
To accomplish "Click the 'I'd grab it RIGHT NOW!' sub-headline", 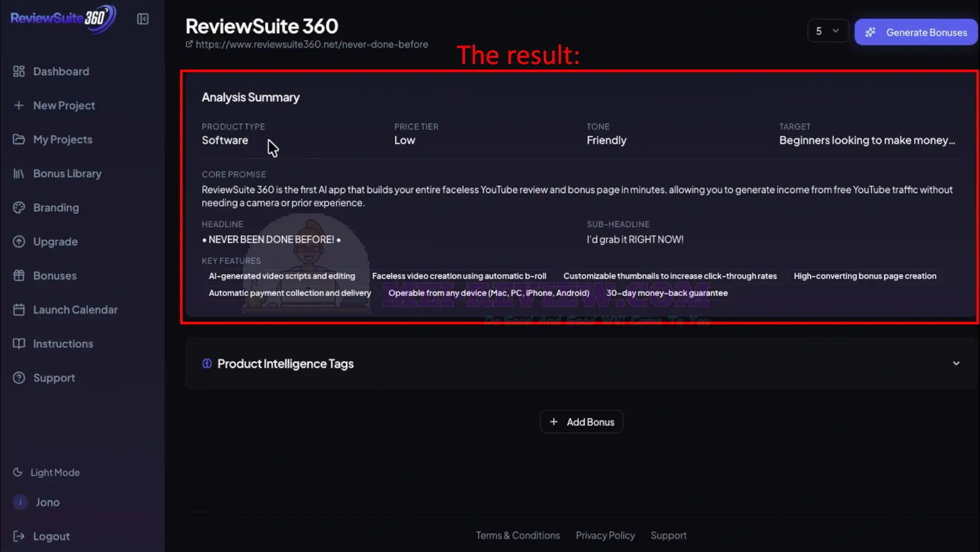I will pos(635,239).
